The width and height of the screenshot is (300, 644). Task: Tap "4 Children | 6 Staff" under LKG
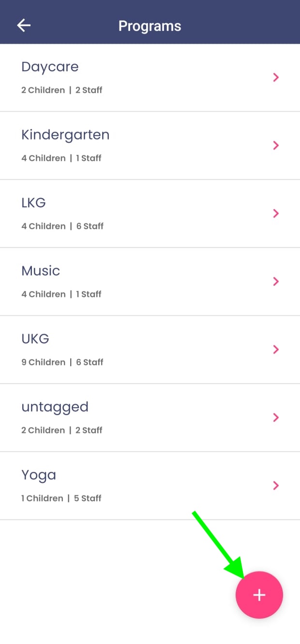62,226
